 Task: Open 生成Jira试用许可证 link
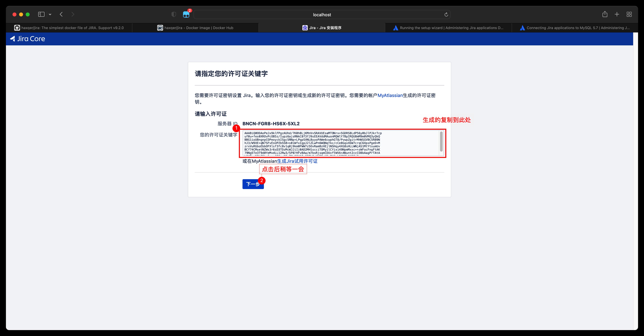click(x=297, y=161)
